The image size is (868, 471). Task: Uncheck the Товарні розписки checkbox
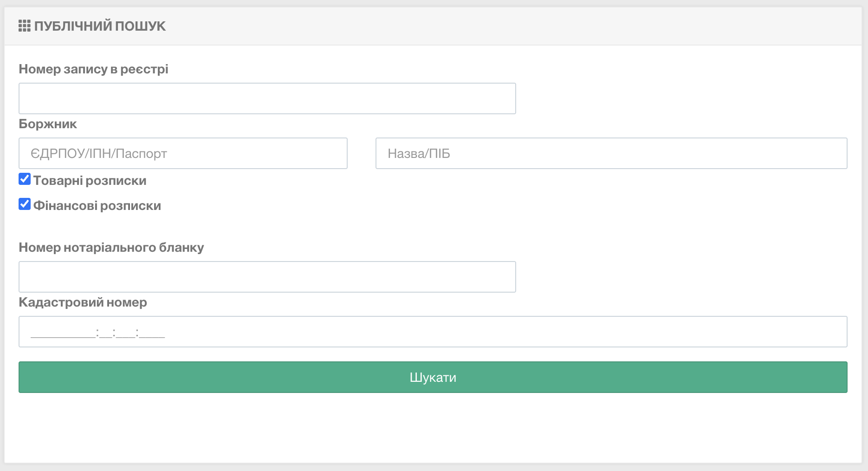25,179
